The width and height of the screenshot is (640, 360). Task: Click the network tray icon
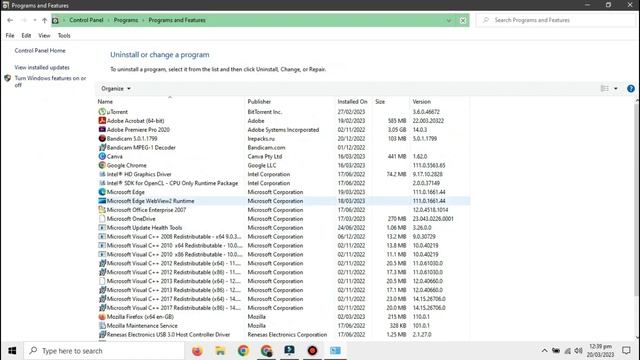click(x=567, y=351)
